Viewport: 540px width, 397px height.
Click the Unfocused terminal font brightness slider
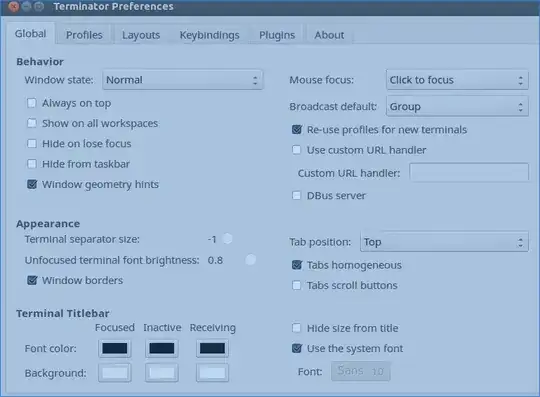pyautogui.click(x=251, y=260)
